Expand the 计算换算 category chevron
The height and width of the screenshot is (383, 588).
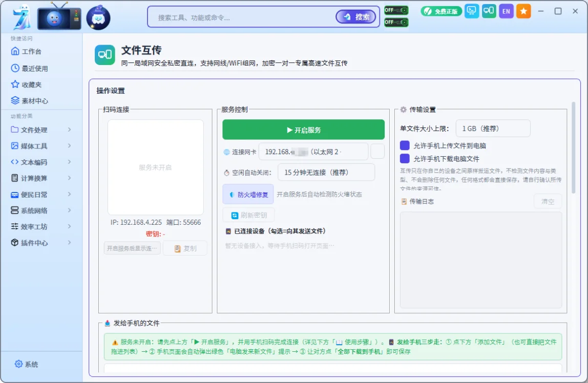69,178
